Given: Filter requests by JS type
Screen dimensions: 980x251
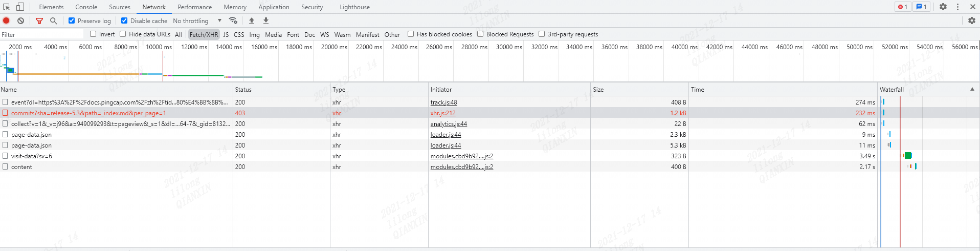Looking at the screenshot, I should pos(226,35).
